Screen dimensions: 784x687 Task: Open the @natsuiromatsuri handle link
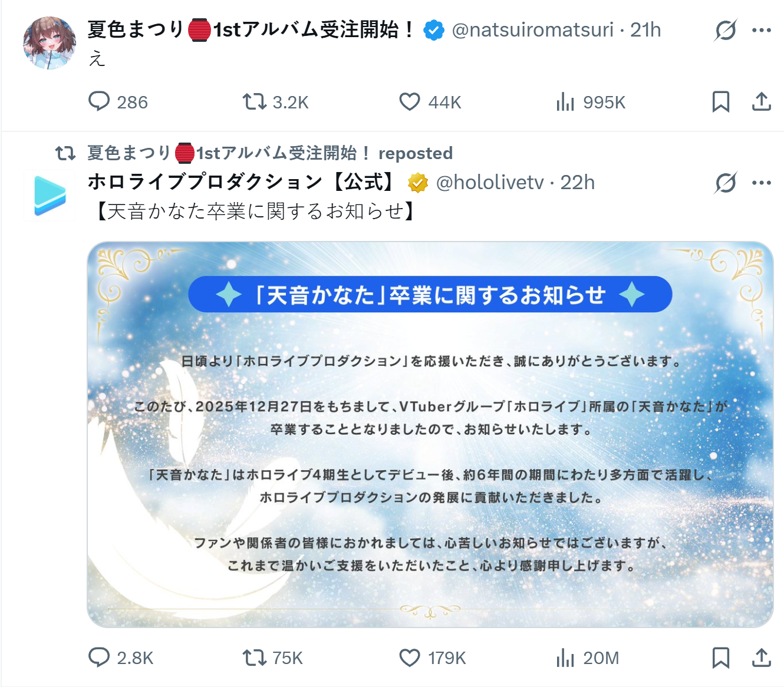point(532,29)
